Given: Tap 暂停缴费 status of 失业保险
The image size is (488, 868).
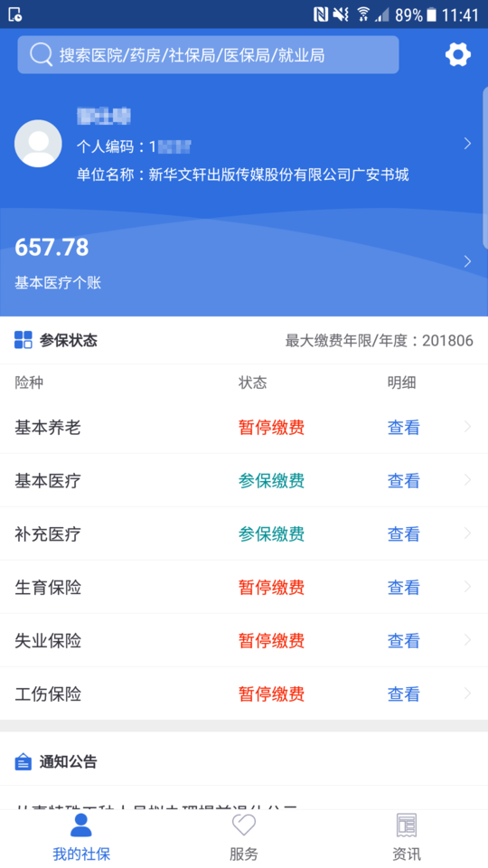Looking at the screenshot, I should click(271, 640).
